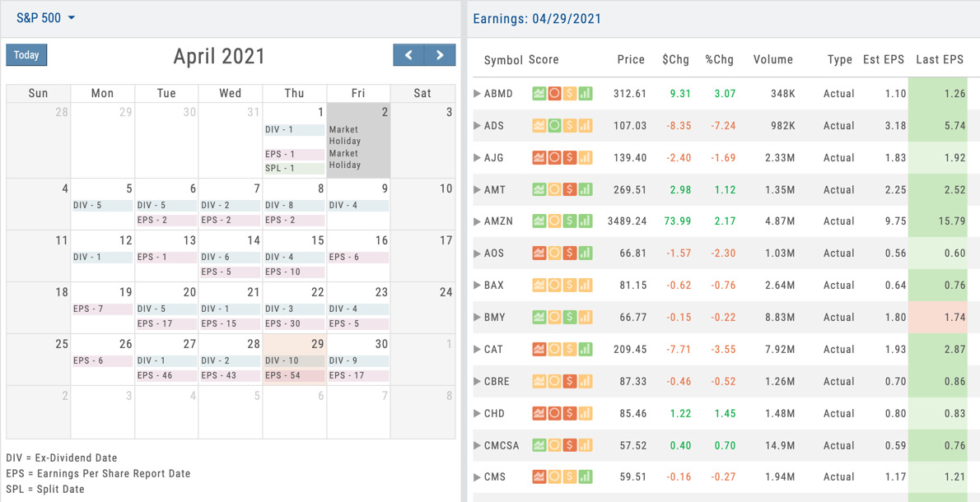Click BMY green dollar score icon
Image resolution: width=980 pixels, height=502 pixels.
click(x=569, y=317)
